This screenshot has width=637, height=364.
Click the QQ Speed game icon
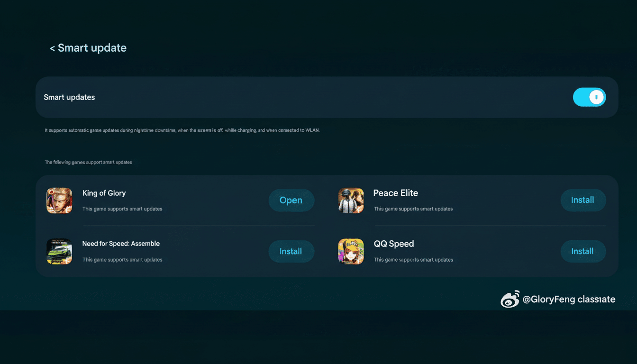tap(351, 251)
